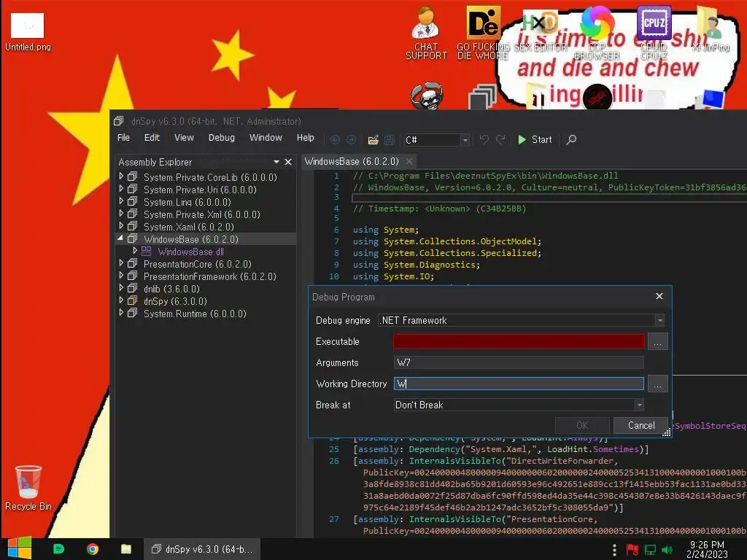Click the Redo toolbar icon
The image size is (747, 560).
coord(500,139)
